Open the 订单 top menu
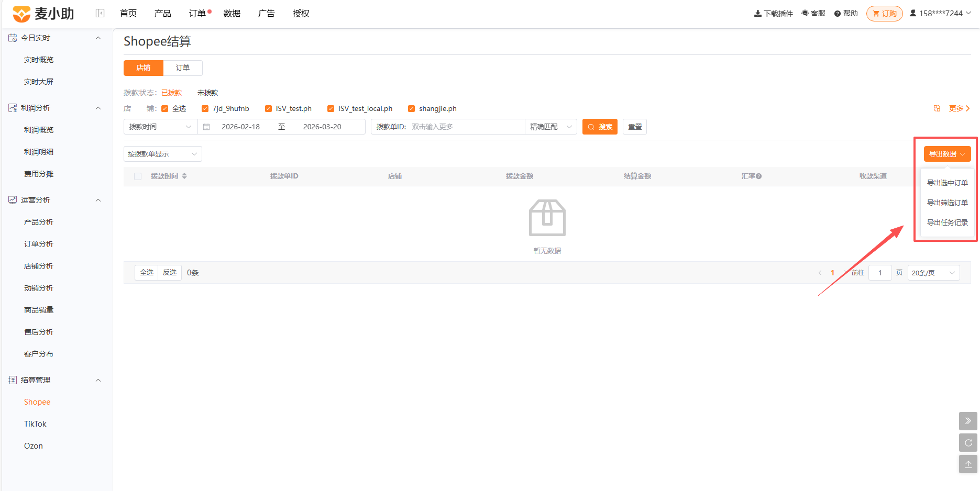 [197, 14]
